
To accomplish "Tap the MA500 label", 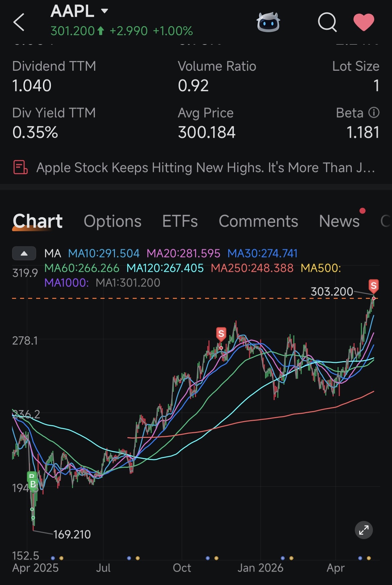I will click(x=321, y=268).
